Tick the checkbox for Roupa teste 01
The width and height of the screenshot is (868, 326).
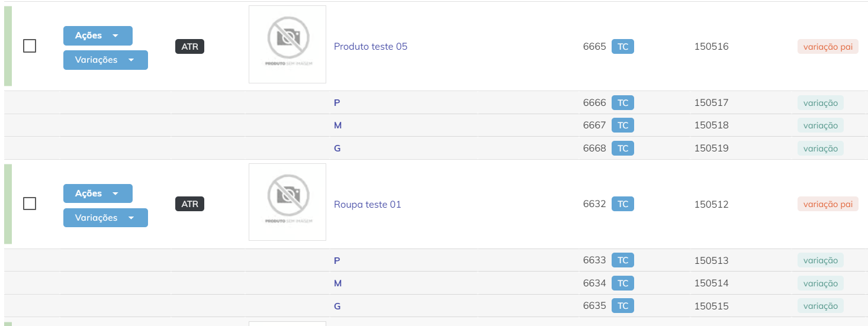[x=30, y=204]
